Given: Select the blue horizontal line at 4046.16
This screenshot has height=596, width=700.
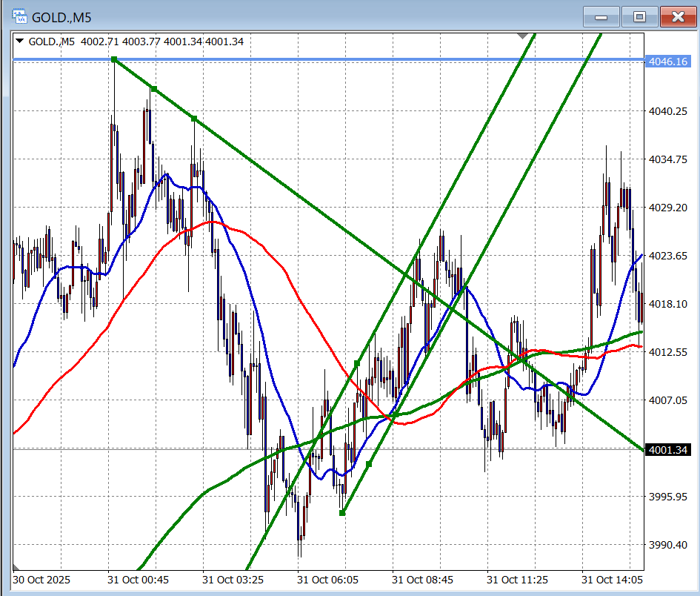Looking at the screenshot, I should [x=370, y=59].
